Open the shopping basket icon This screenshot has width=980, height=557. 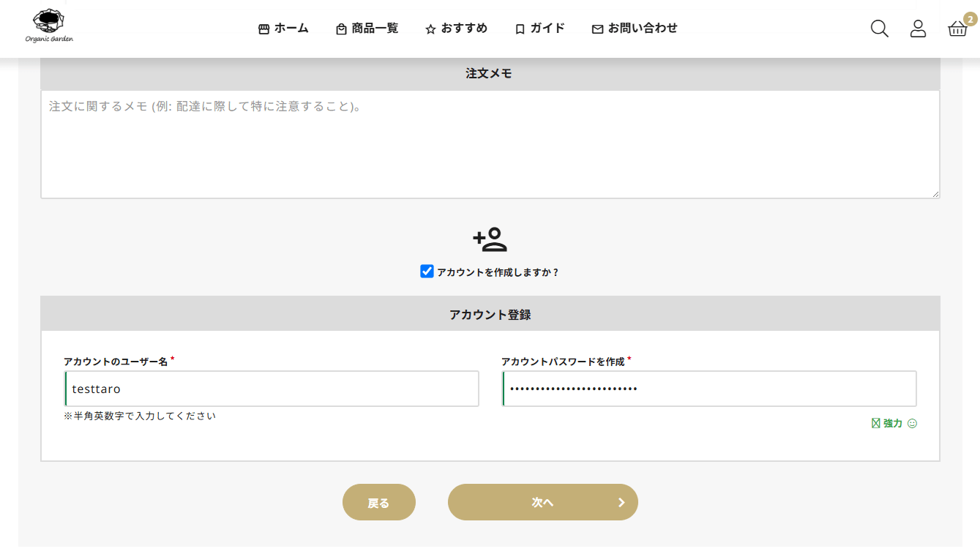point(957,29)
